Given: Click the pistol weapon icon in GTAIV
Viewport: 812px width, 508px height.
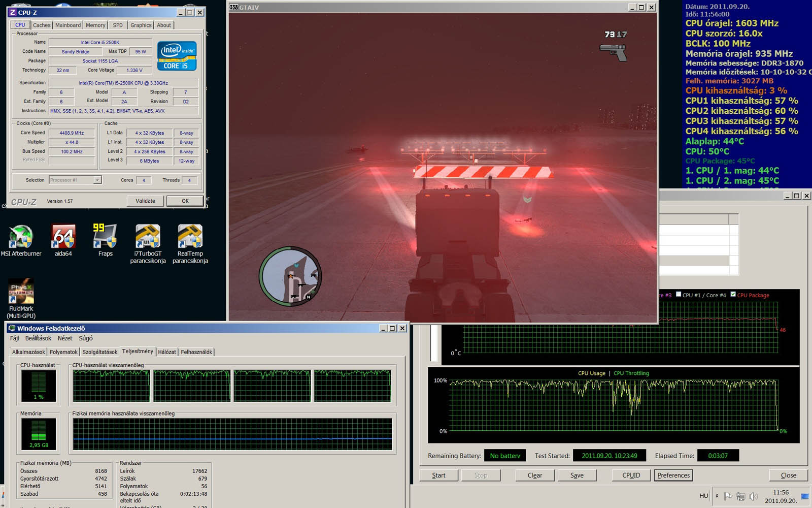Looking at the screenshot, I should coord(613,52).
